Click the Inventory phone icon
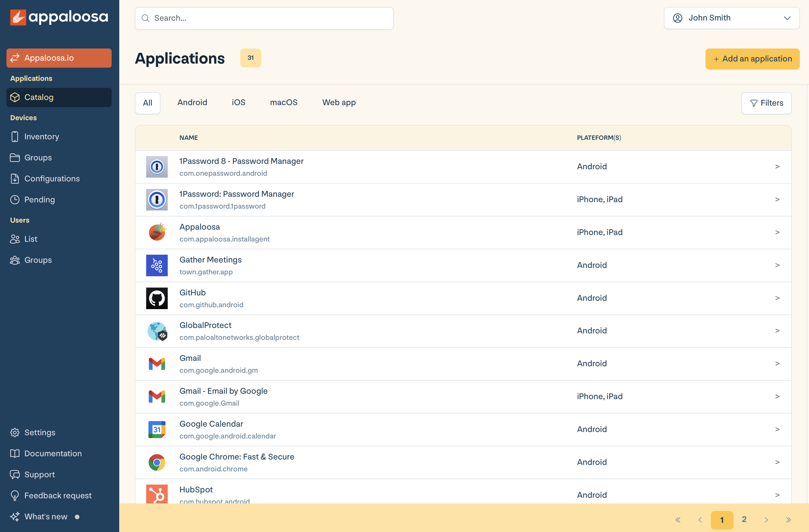The height and width of the screenshot is (532, 809). point(15,137)
